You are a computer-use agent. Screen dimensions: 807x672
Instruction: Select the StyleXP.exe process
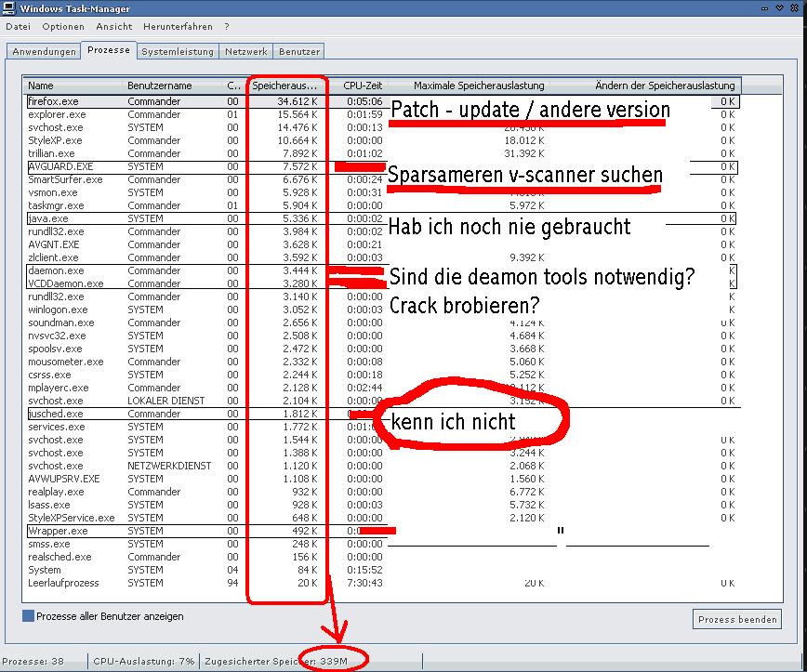coord(383,140)
